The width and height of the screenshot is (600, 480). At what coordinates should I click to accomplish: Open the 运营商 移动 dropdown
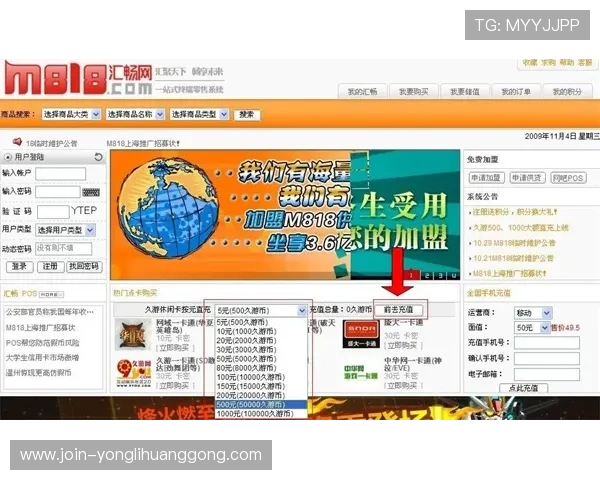(533, 313)
